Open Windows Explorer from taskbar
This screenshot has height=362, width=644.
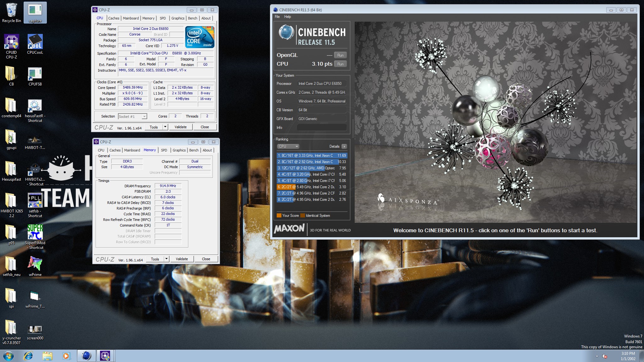(47, 356)
